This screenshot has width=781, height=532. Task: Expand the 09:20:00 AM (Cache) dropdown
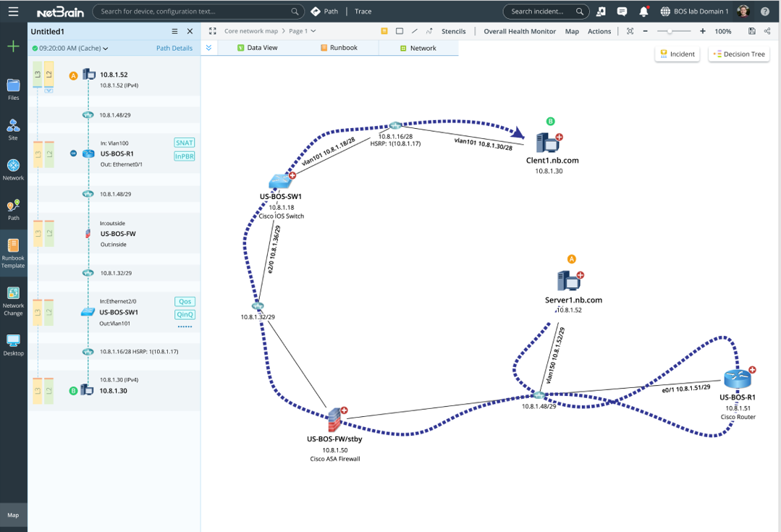[x=69, y=48]
